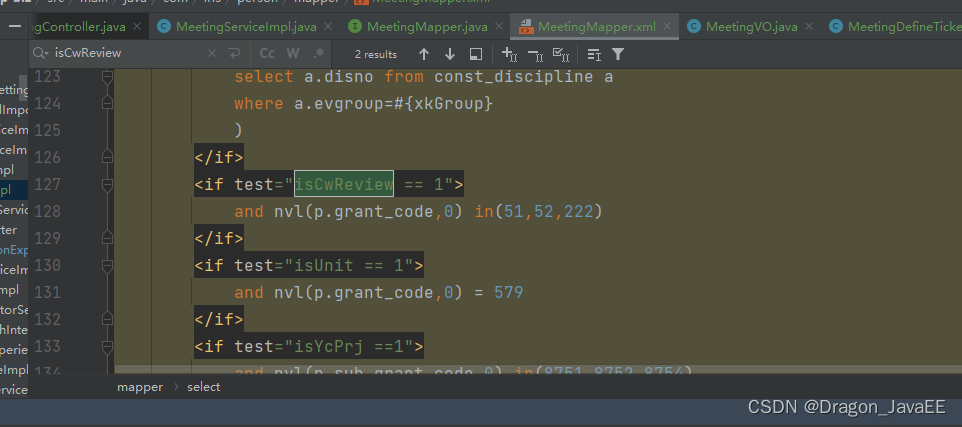Toggle fold marker at line 123
This screenshot has height=427, width=962.
(107, 77)
